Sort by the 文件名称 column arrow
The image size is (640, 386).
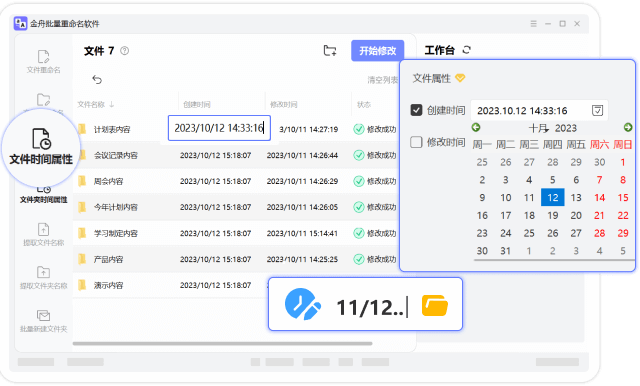coord(112,105)
